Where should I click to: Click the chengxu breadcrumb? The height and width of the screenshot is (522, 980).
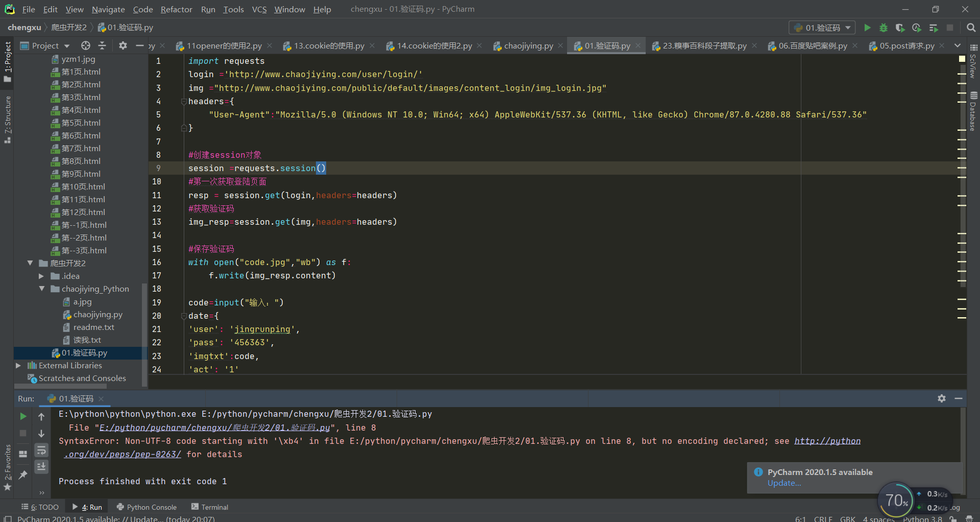tap(24, 28)
